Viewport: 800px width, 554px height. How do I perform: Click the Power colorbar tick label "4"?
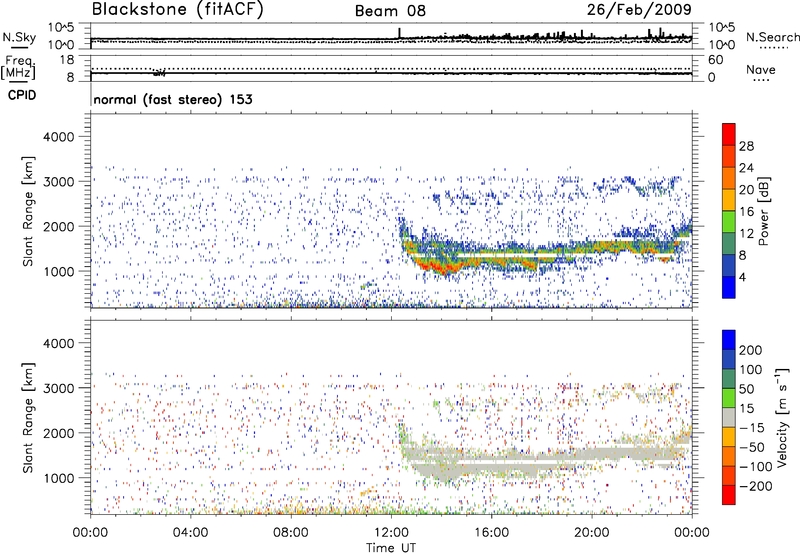click(x=742, y=277)
